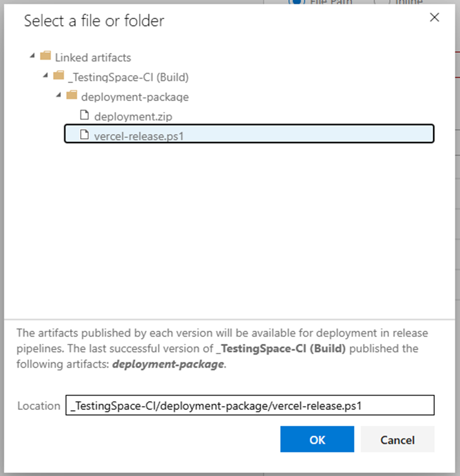Confirm selection with the OK button
Image resolution: width=460 pixels, height=476 pixels.
click(317, 439)
